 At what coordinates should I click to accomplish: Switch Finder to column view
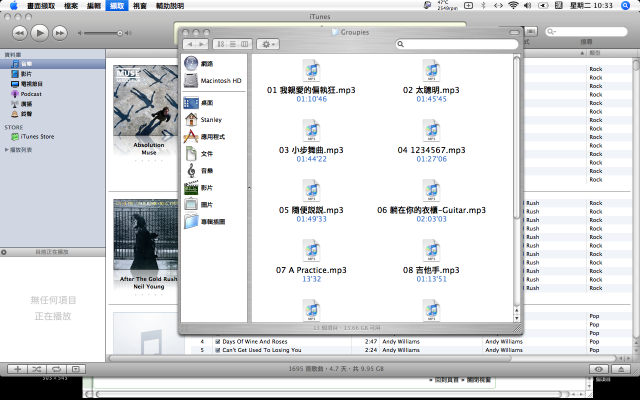pos(245,44)
